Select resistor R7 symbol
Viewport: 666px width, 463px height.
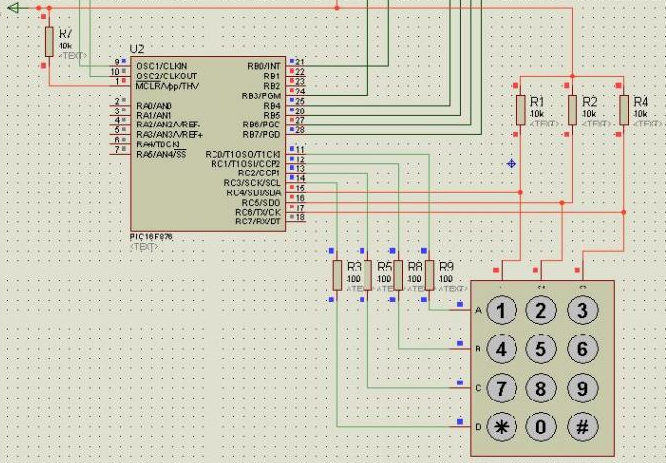click(x=49, y=42)
